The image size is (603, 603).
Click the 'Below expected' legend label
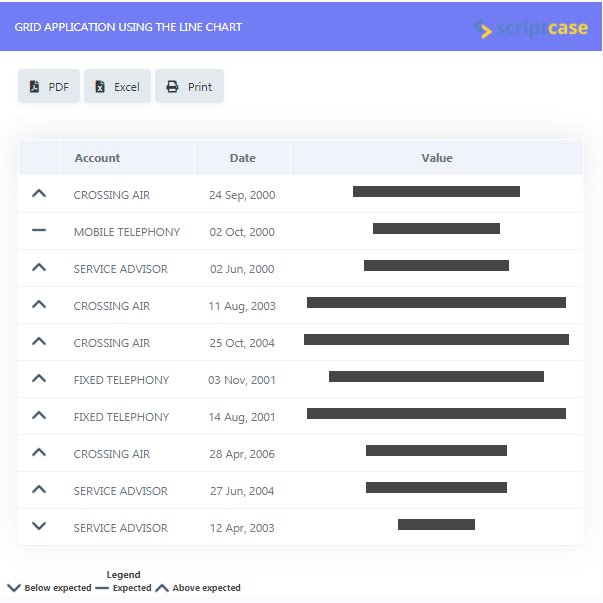tap(58, 588)
